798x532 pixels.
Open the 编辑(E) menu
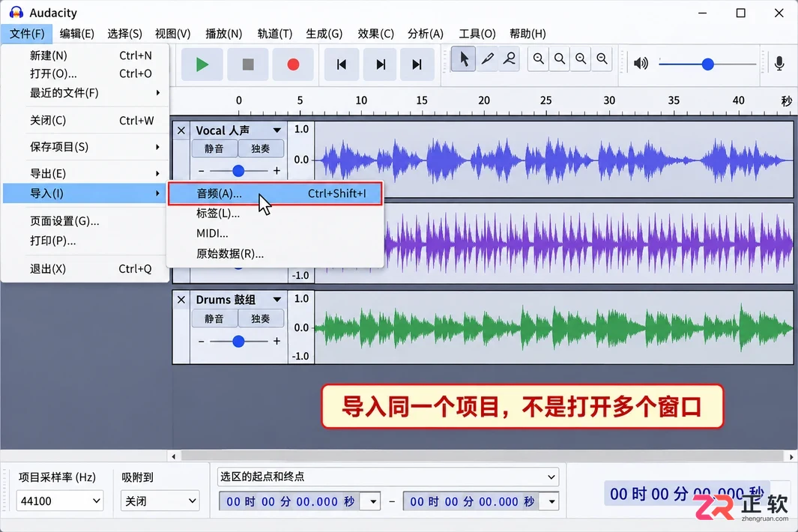point(77,34)
